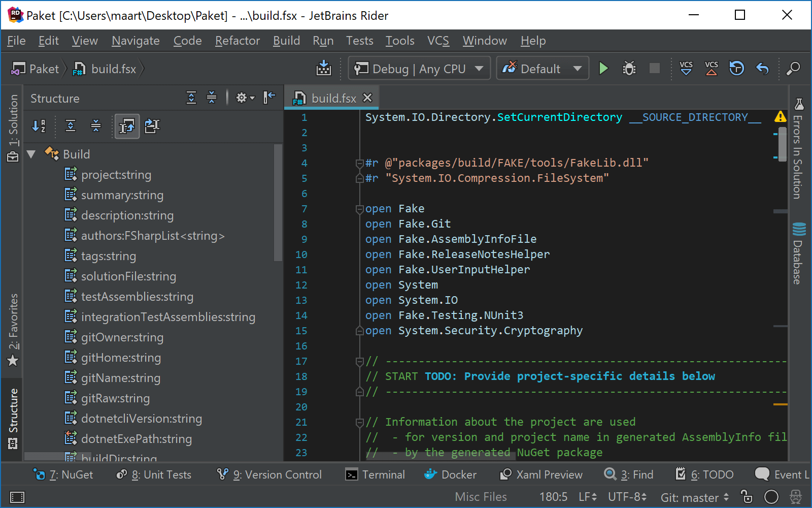Hide the Structure tool window
Screen dimensions: 812x508
(268, 98)
